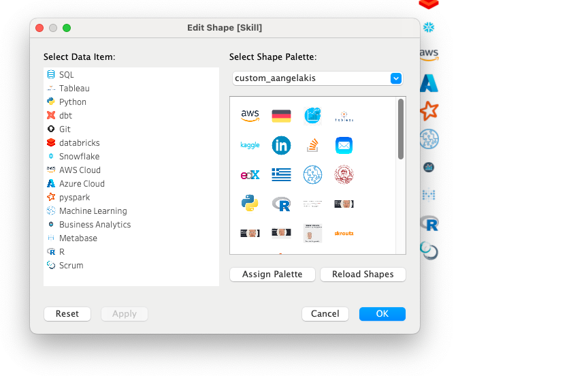This screenshot has width=588, height=376.
Task: Select the Machine Learning data item
Action: coord(131,211)
